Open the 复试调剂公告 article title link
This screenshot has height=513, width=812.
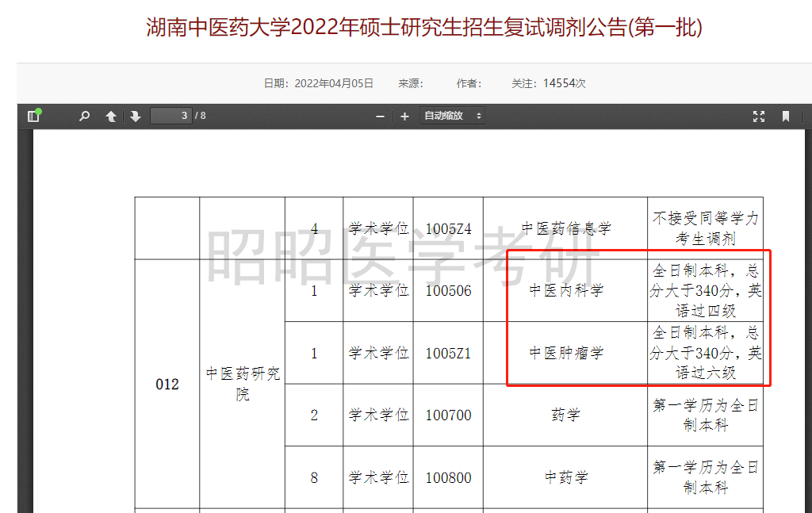coord(405,25)
